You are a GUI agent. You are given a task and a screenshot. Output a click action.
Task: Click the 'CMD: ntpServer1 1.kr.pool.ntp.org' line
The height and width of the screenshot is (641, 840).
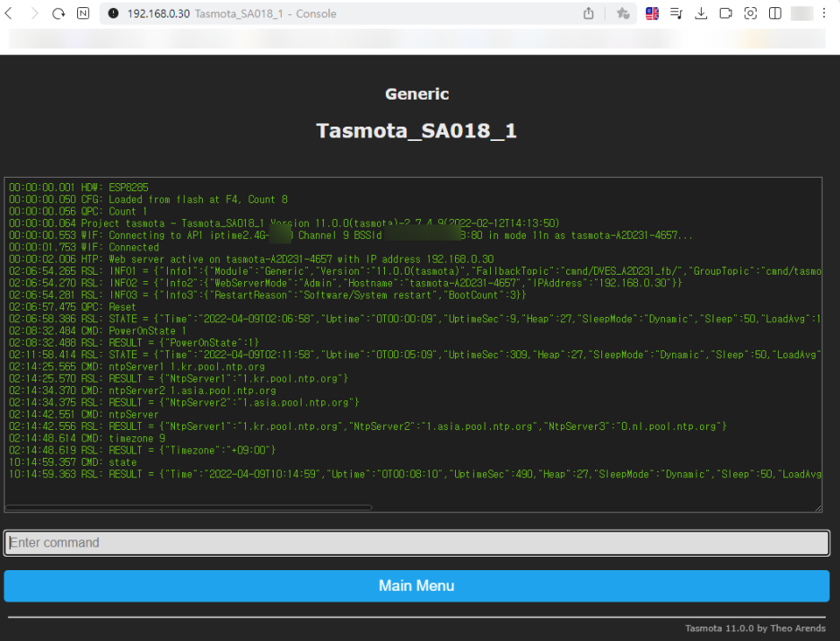(137, 367)
